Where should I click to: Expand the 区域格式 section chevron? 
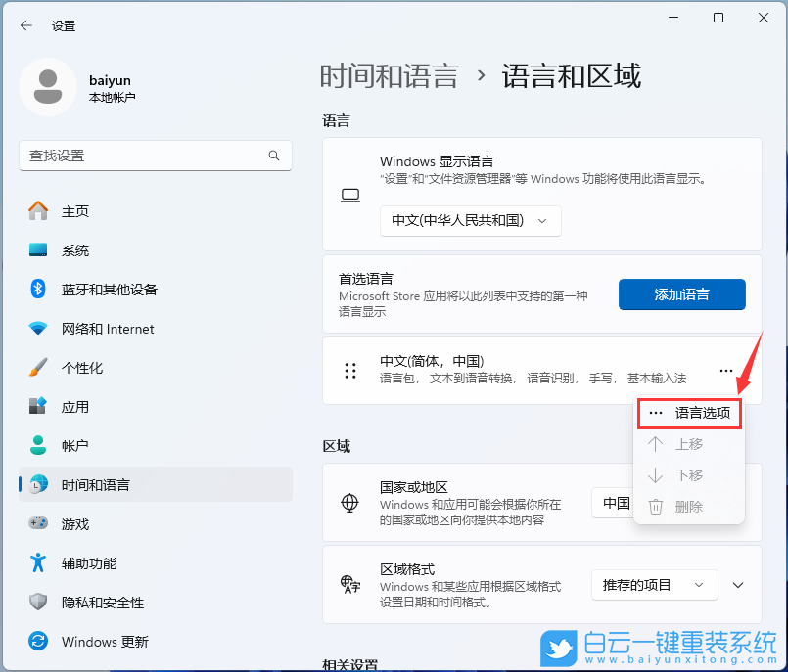(x=737, y=584)
